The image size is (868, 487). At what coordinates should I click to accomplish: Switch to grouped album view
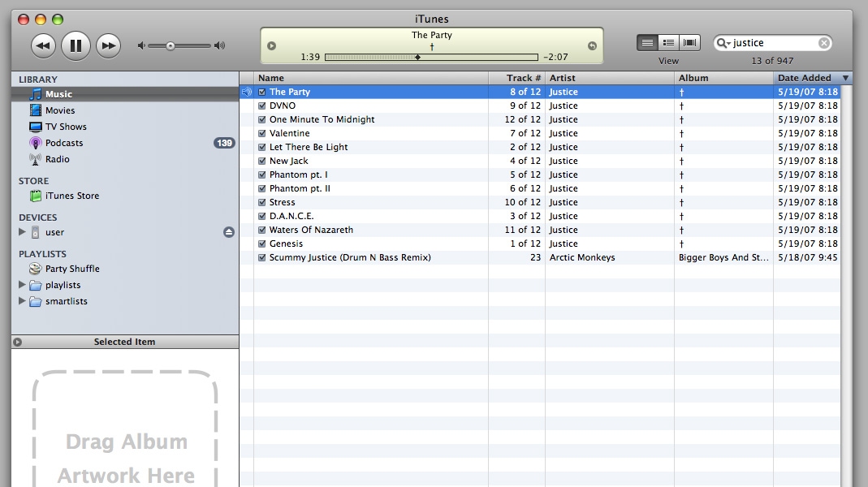pos(667,42)
